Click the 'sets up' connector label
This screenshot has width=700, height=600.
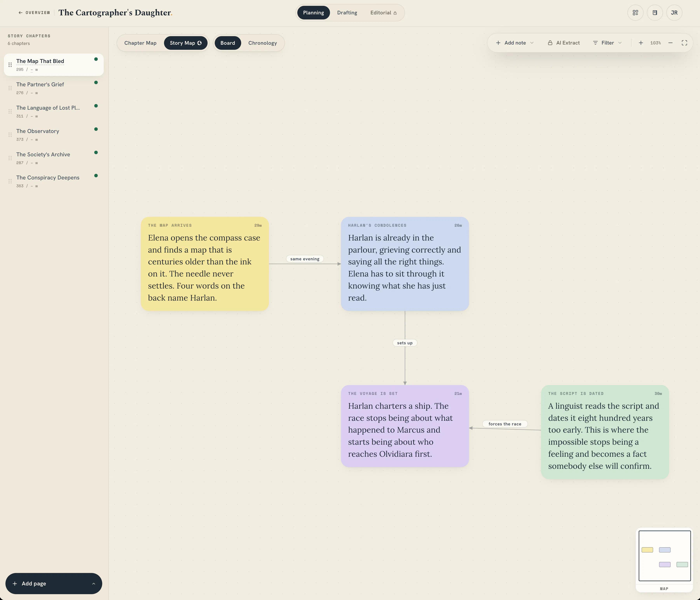[x=405, y=343]
